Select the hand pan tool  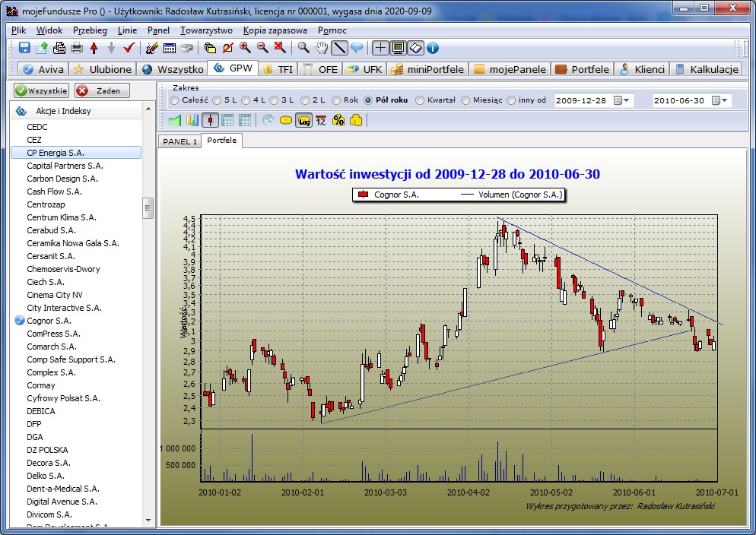coord(322,48)
